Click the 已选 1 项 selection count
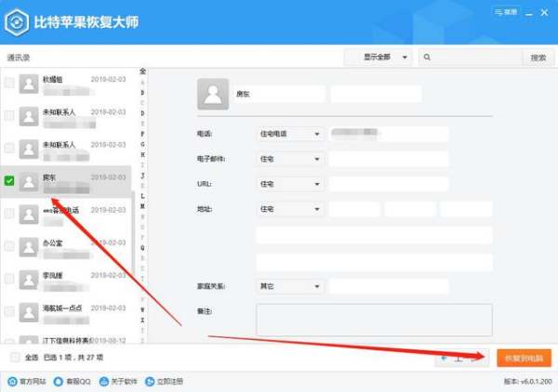 (x=56, y=358)
